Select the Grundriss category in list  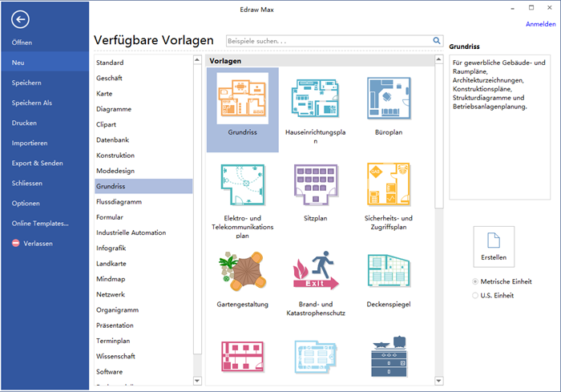[143, 186]
